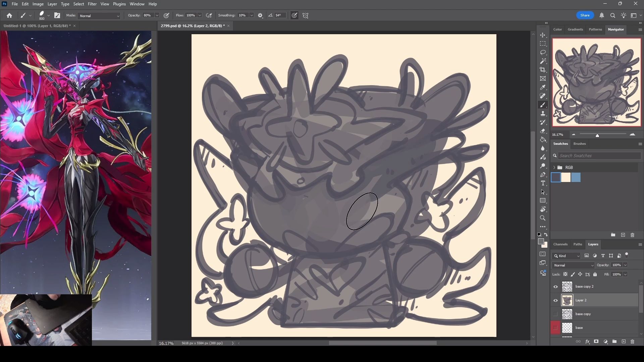This screenshot has width=644, height=362.
Task: Show the base layer
Action: (x=555, y=328)
